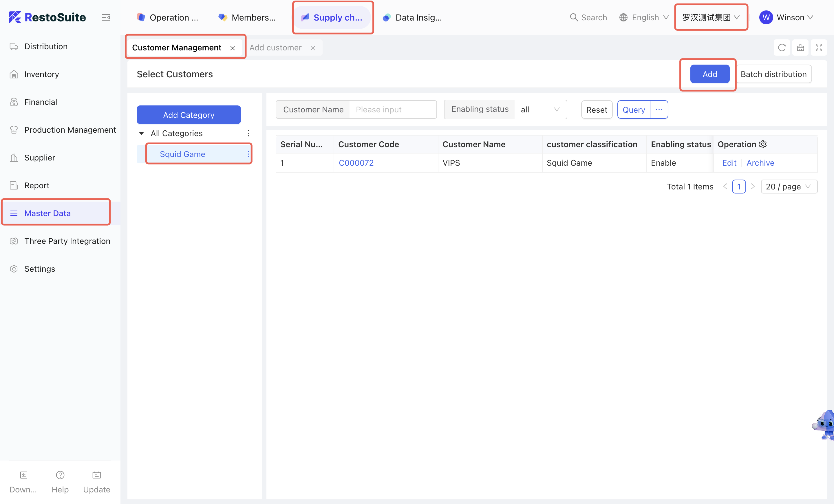834x504 pixels.
Task: Switch to the Add customer tab
Action: tap(275, 48)
